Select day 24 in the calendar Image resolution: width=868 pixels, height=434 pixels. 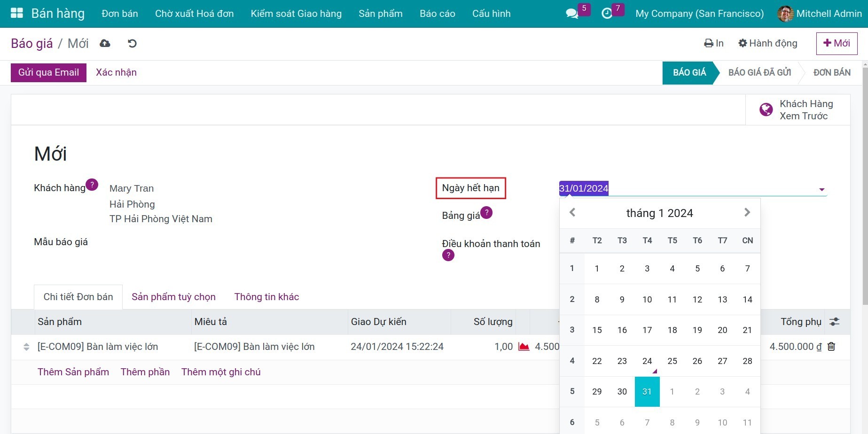point(647,361)
